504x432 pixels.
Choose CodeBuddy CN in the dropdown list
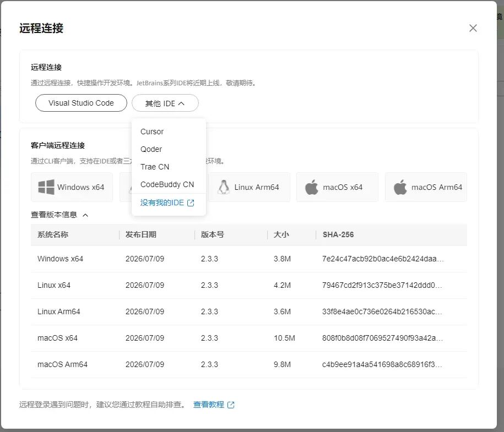pyautogui.click(x=167, y=184)
